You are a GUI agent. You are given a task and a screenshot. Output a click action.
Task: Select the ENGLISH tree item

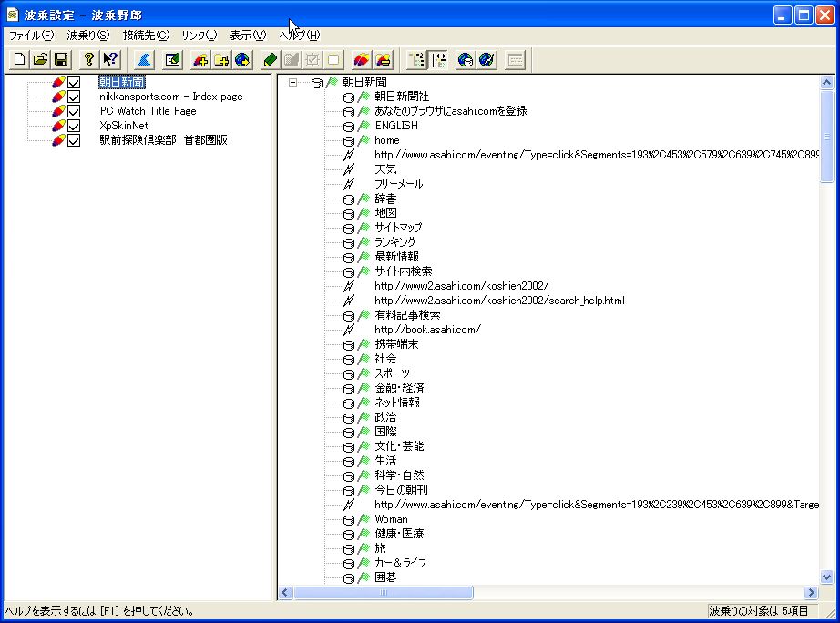click(396, 126)
